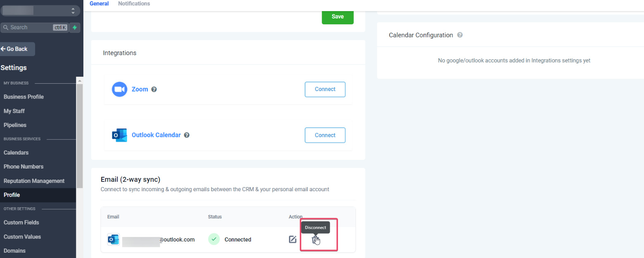Image resolution: width=644 pixels, height=258 pixels.
Task: Select Profile in the settings sidebar
Action: pyautogui.click(x=38, y=195)
